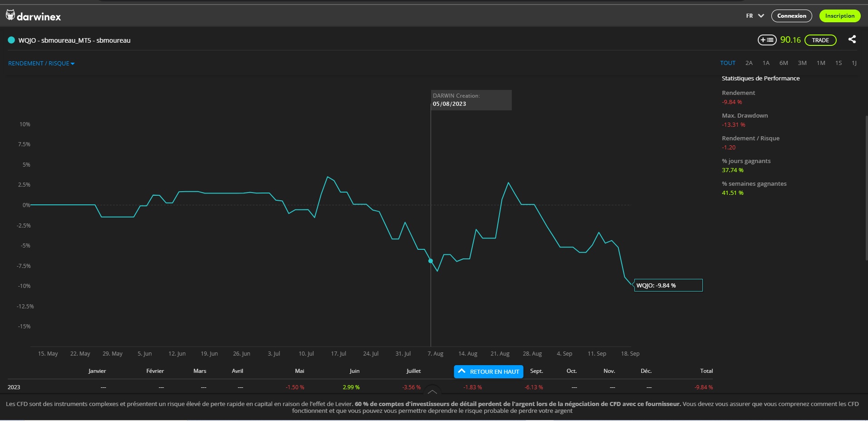868x421 pixels.
Task: Click the arrow icon in Retour en haut
Action: 461,371
